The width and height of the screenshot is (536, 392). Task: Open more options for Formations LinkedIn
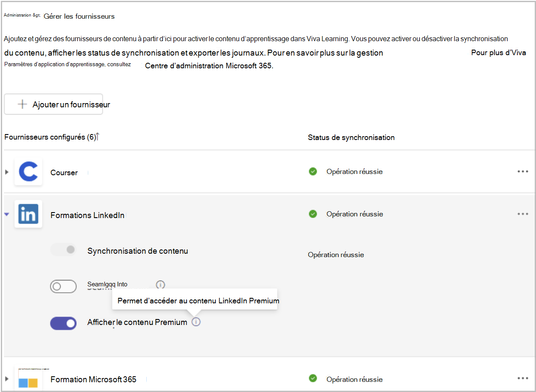click(x=522, y=214)
